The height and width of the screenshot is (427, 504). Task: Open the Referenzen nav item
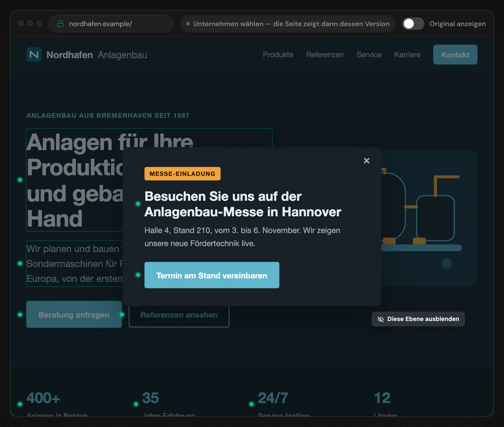[x=325, y=55]
